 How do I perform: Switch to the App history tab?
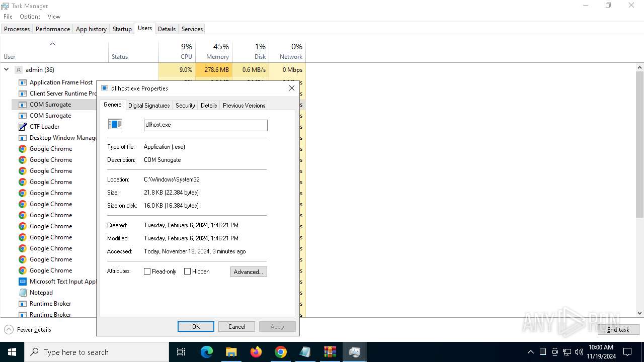pos(91,29)
